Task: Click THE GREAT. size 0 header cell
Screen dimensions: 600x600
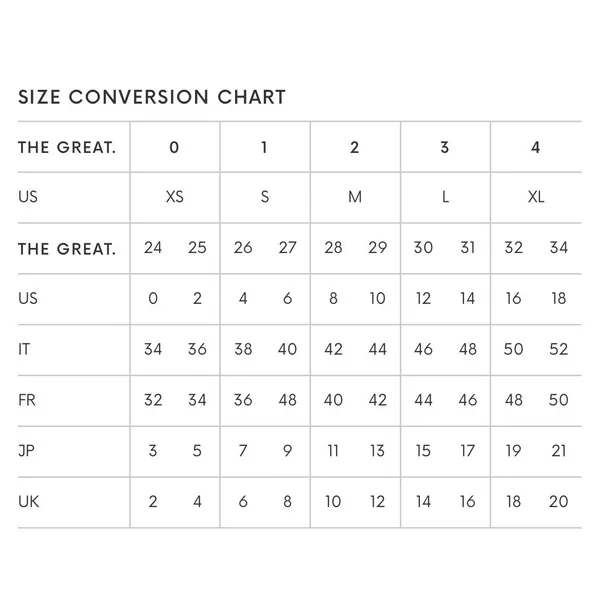Action: [174, 147]
